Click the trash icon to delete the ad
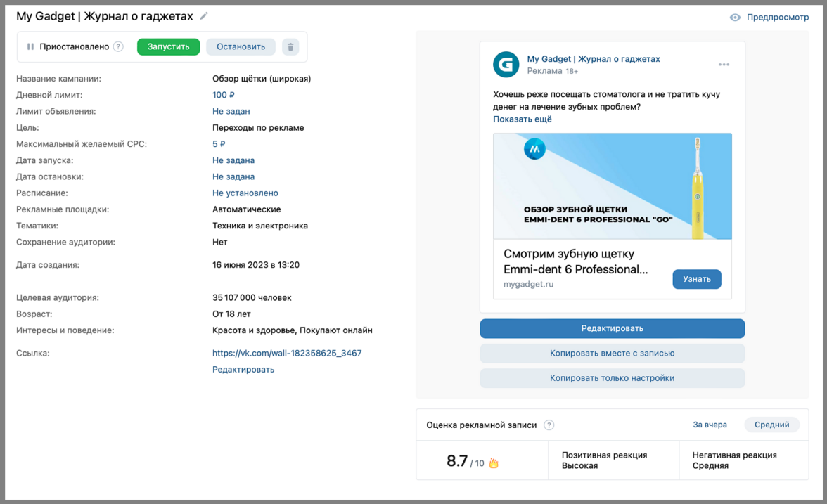Image resolution: width=827 pixels, height=504 pixels. [290, 47]
